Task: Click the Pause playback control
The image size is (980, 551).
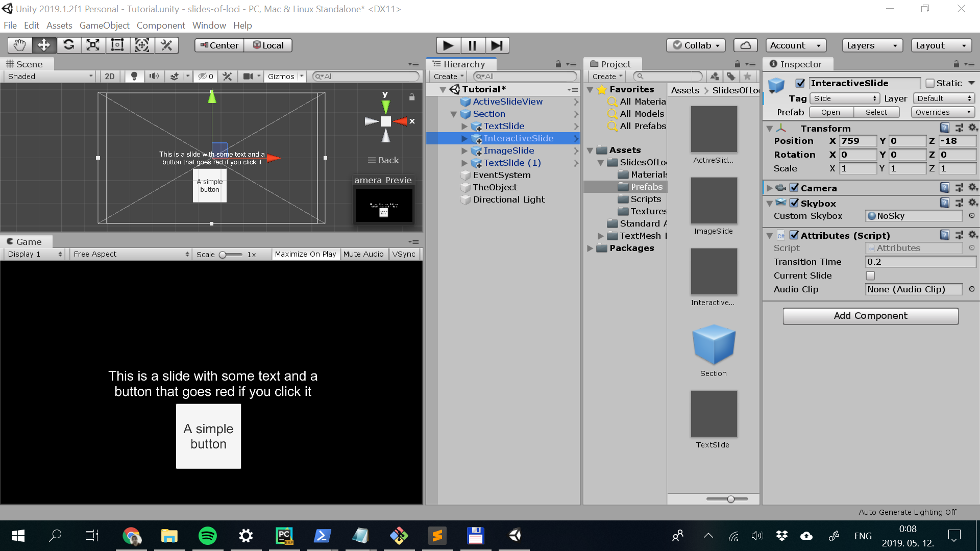Action: coord(472,45)
